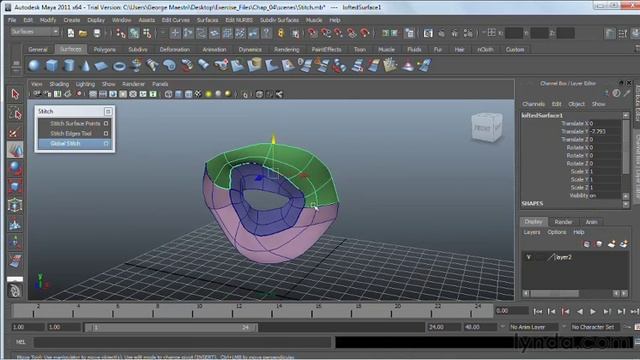640x360 pixels.
Task: Toggle visibility V of layer2
Action: tap(529, 257)
